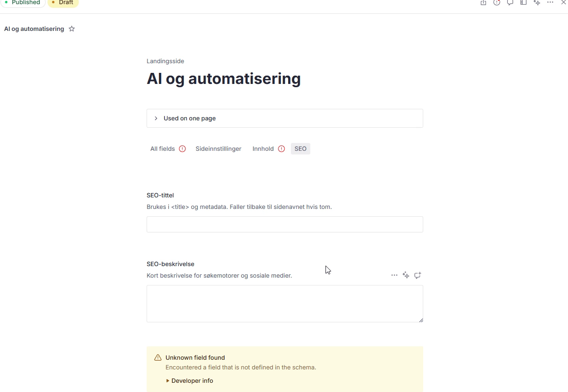Open the Sideinnstillinger tab

pyautogui.click(x=218, y=148)
